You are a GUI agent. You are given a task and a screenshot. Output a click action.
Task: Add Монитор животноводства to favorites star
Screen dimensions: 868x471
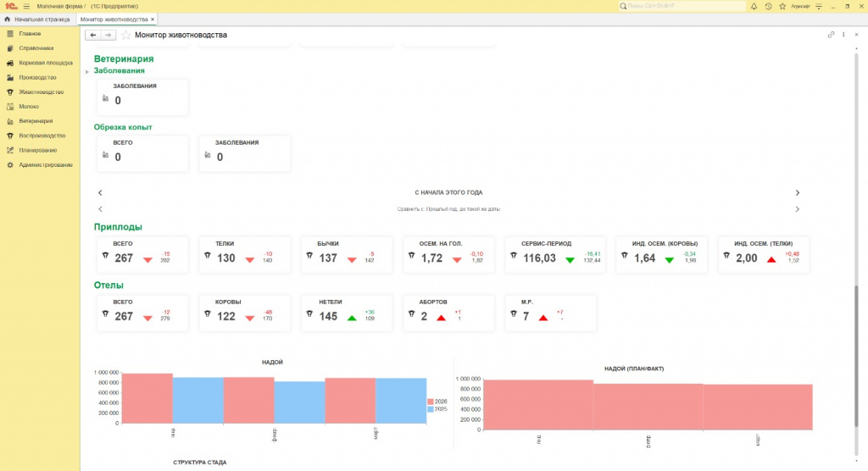[x=126, y=35]
